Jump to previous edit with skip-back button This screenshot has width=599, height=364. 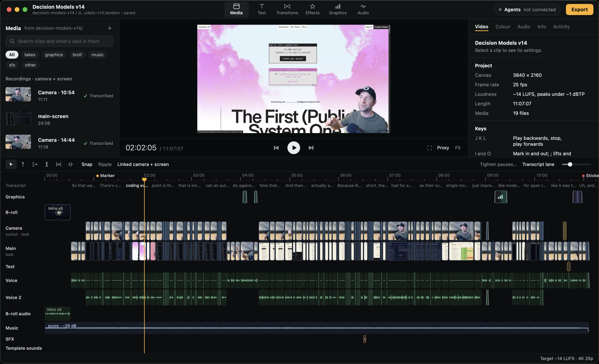[276, 148]
